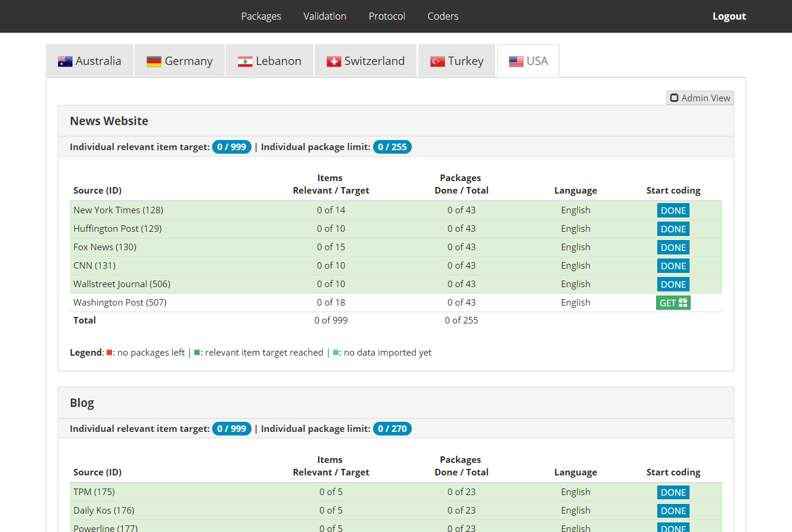Click the Fox News (130) source name
Screen dimensions: 792x532
[105, 247]
